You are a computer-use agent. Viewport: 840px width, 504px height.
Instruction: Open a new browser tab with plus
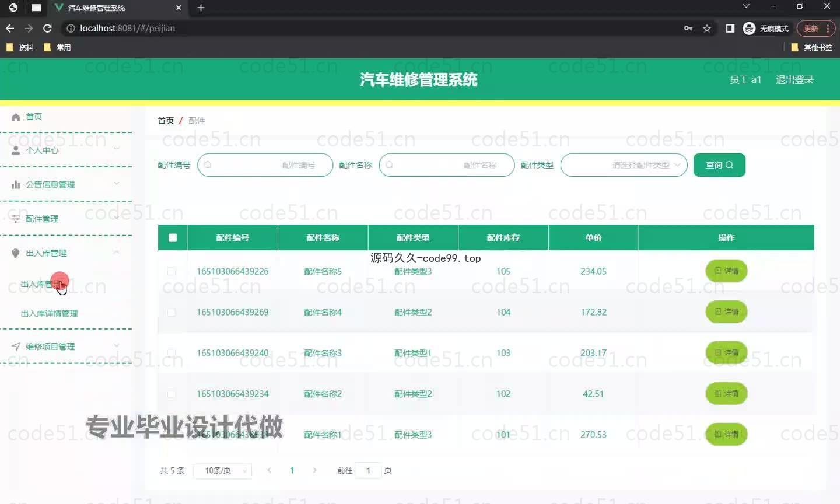(x=201, y=8)
